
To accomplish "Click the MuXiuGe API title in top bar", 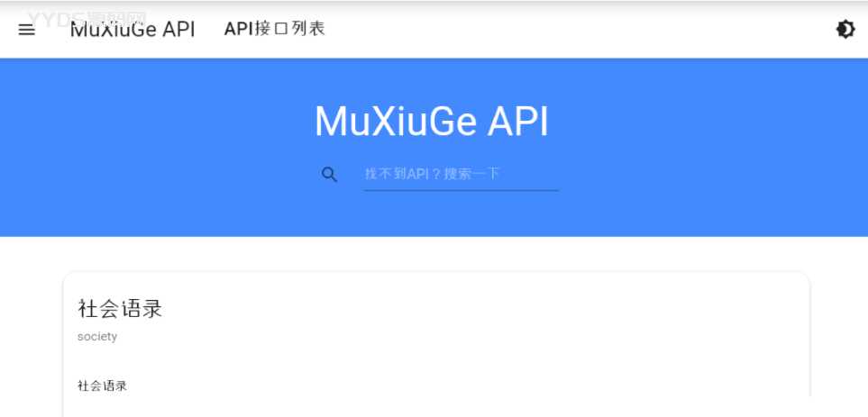I will (132, 29).
